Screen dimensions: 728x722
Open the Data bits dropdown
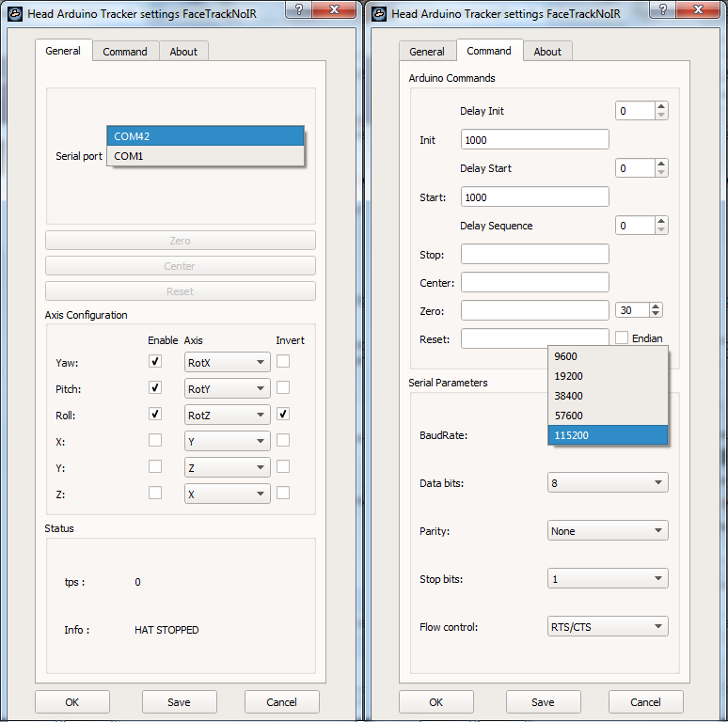(608, 482)
